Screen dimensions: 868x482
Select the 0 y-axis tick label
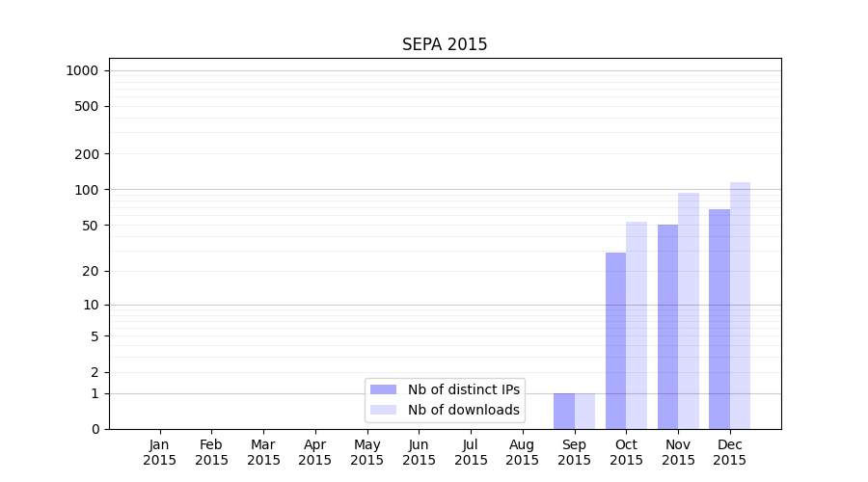(95, 429)
